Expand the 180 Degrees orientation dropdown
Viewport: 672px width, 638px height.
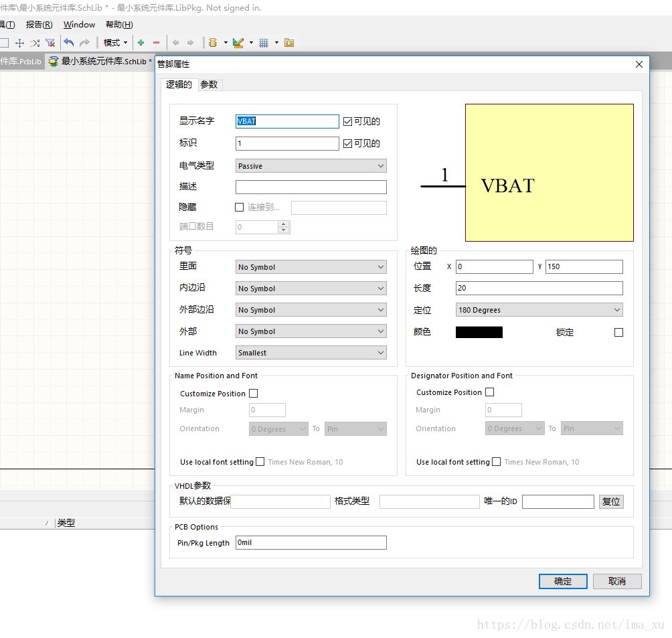coord(539,310)
